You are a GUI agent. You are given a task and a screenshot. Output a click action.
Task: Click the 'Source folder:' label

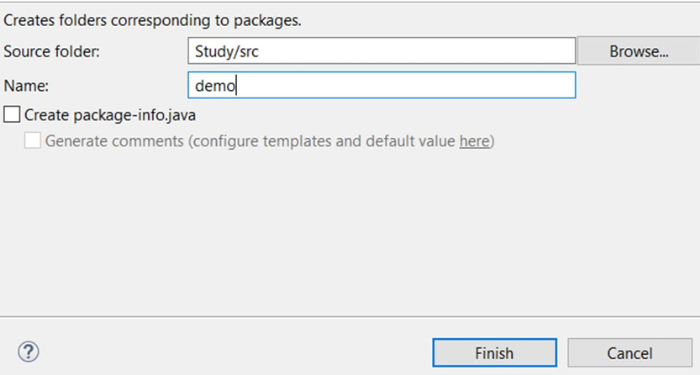[x=51, y=52]
